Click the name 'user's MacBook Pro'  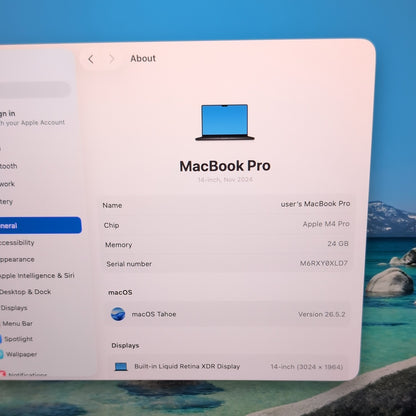(315, 204)
